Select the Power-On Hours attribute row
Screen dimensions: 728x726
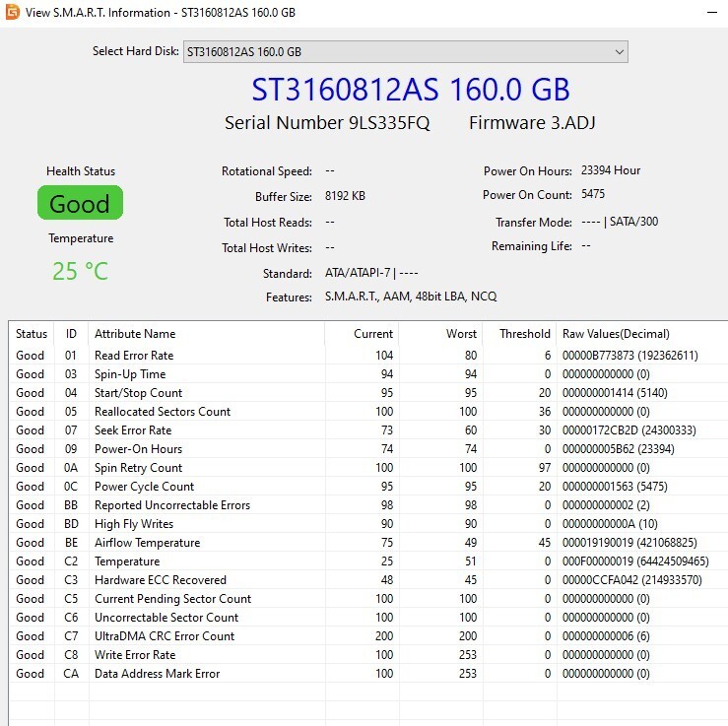(x=368, y=449)
